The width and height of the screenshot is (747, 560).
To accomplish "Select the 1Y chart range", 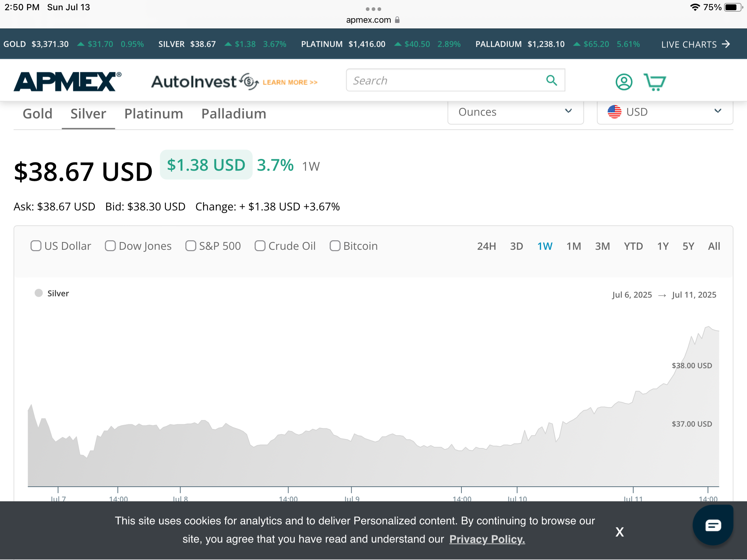I will pos(663,246).
